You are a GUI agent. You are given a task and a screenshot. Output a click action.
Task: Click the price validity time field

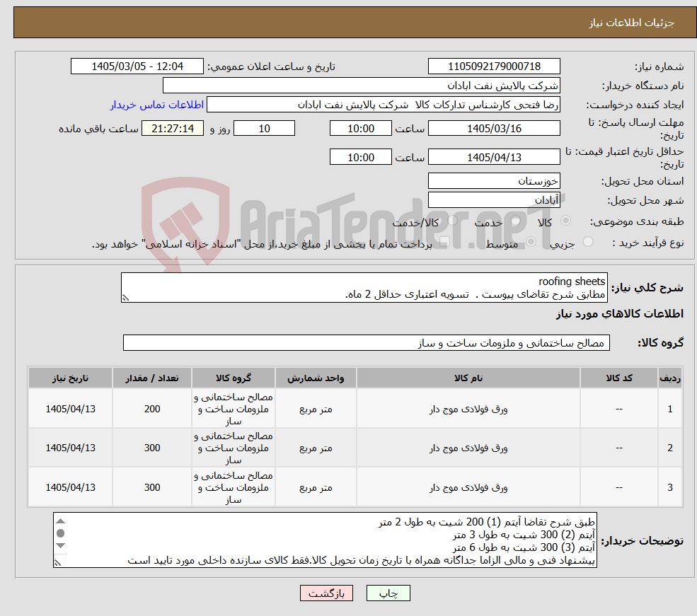(x=360, y=157)
